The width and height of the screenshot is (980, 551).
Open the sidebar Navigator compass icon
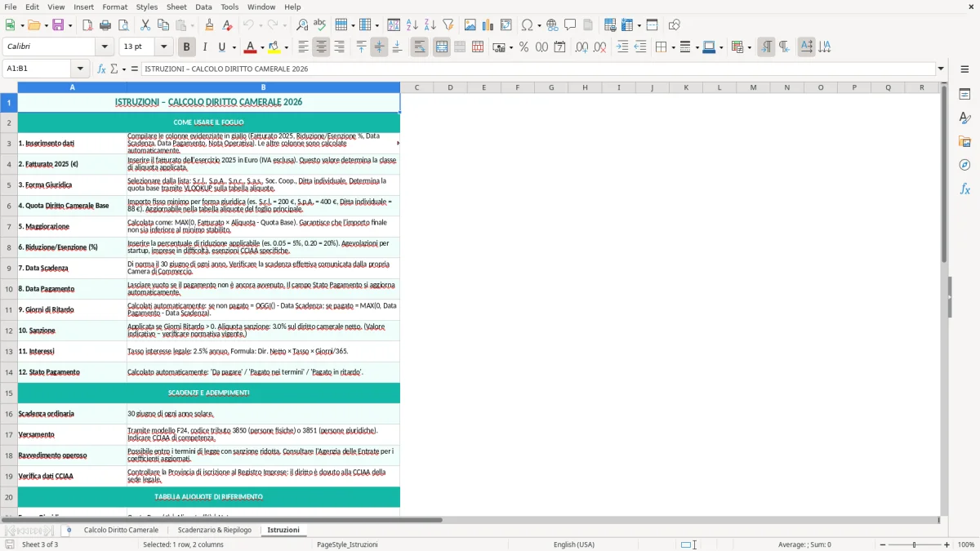964,166
